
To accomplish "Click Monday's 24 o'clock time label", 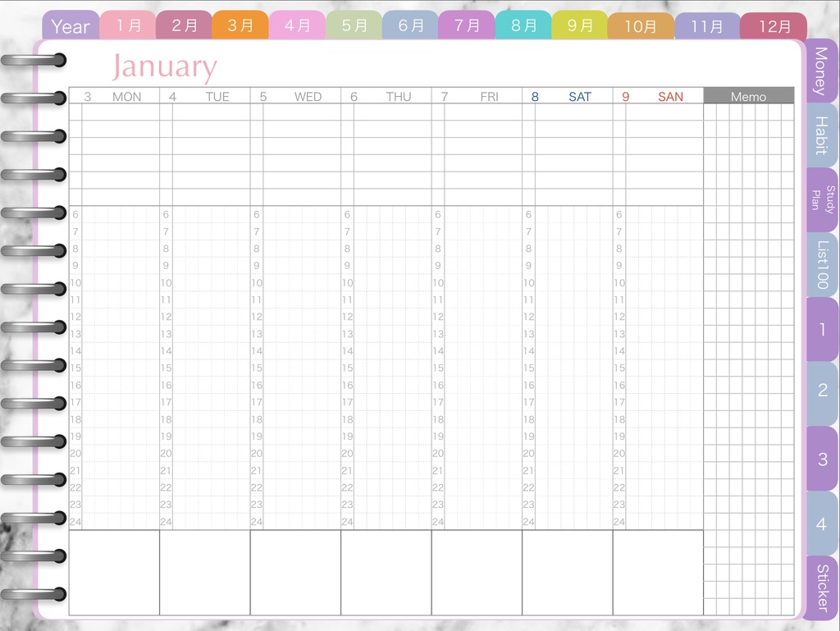I will [75, 521].
